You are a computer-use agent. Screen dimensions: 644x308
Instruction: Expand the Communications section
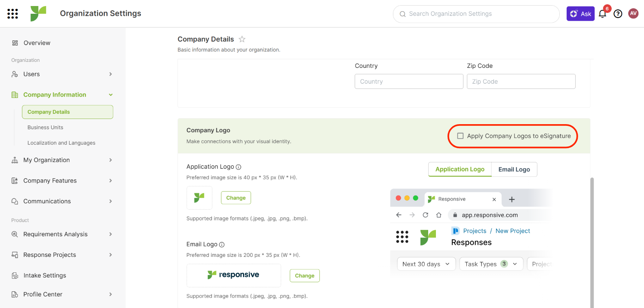110,201
